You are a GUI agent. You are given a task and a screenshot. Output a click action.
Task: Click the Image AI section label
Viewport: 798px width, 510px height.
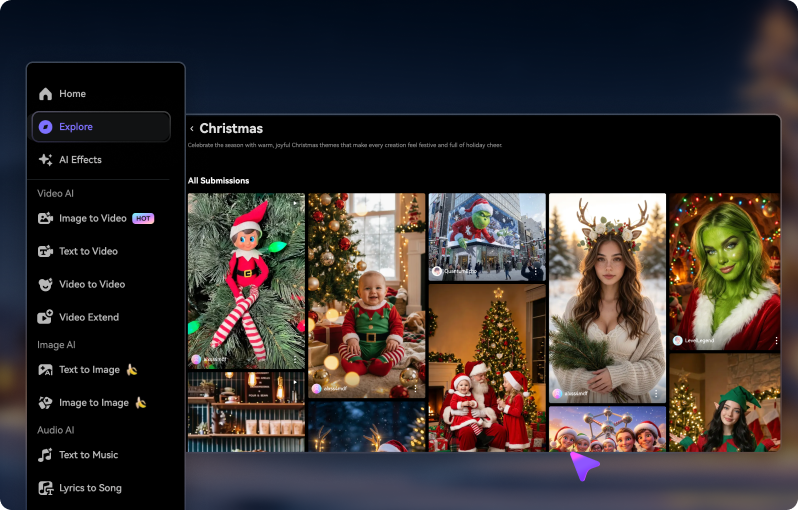point(56,345)
